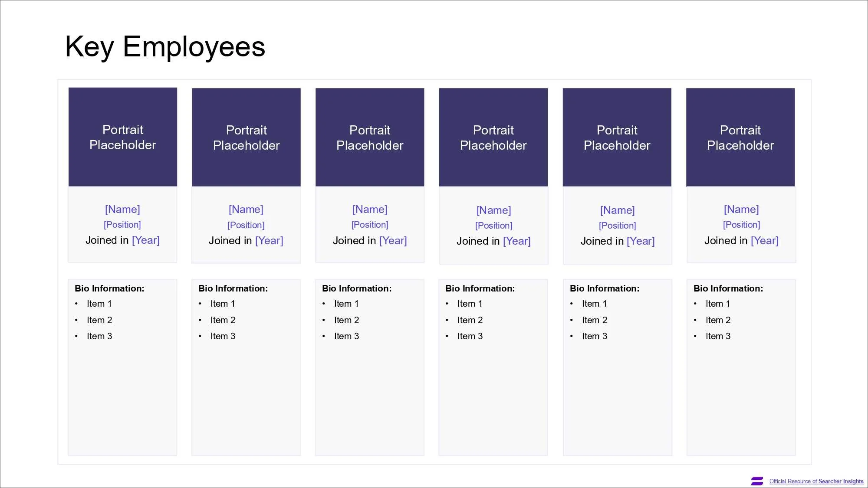Click Item 1 in the first bio list

click(99, 304)
